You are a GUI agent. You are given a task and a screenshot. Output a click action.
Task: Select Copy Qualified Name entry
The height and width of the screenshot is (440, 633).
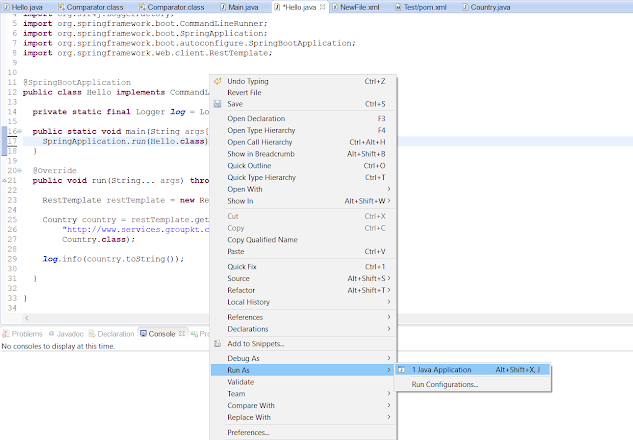coord(303,239)
